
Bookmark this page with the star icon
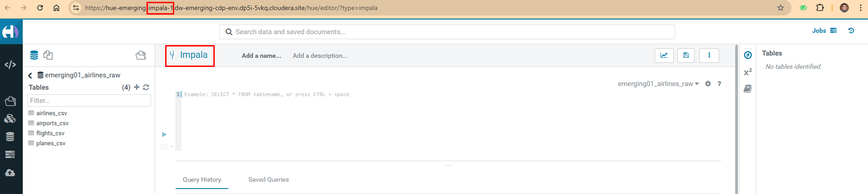[x=781, y=8]
